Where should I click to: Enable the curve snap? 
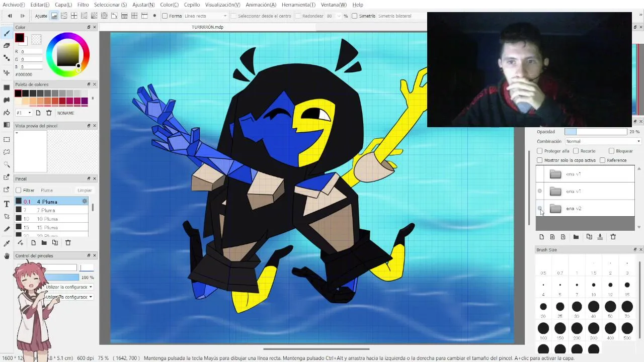[114, 16]
